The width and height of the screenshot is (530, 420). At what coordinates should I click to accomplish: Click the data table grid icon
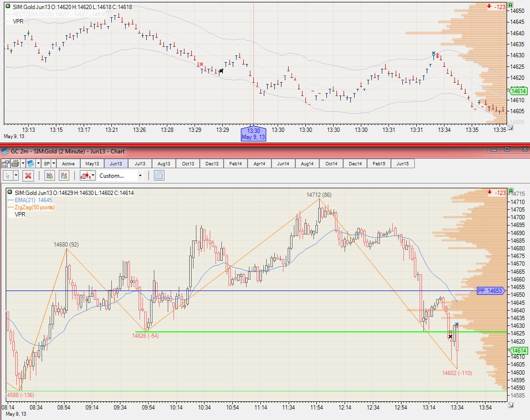click(159, 176)
